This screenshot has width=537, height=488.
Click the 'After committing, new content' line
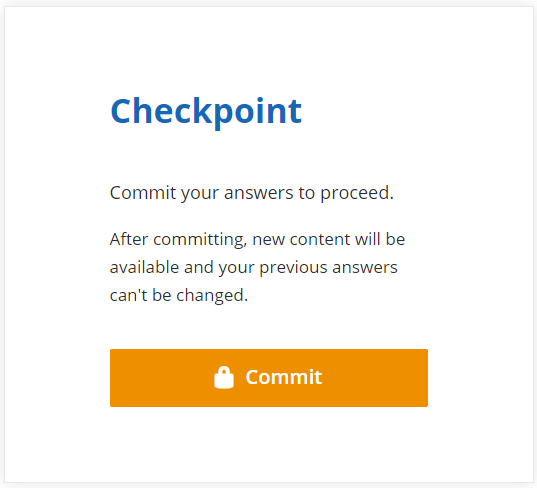(257, 239)
